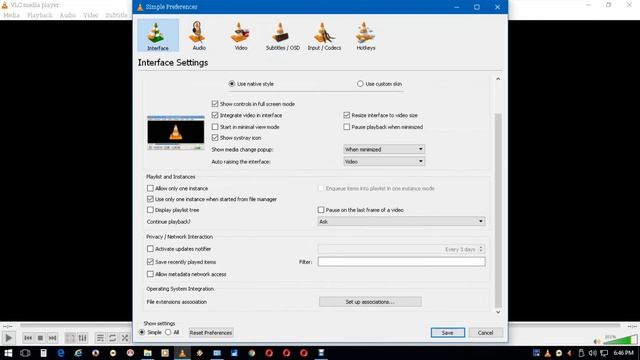Open the Subtitle menu in VLC
This screenshot has width=640, height=360.
[116, 15]
